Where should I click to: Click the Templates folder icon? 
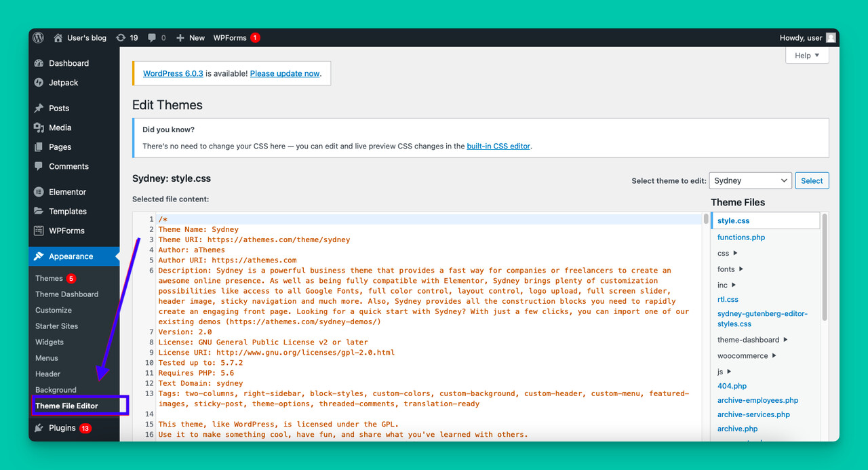[39, 211]
